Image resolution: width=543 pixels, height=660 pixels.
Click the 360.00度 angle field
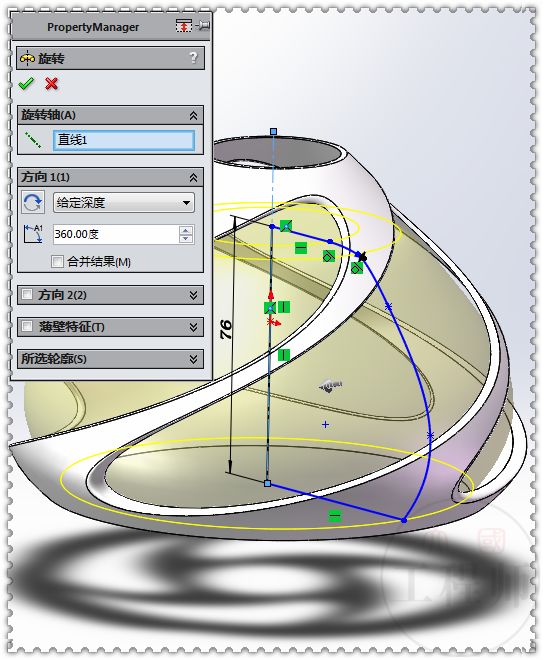click(116, 234)
